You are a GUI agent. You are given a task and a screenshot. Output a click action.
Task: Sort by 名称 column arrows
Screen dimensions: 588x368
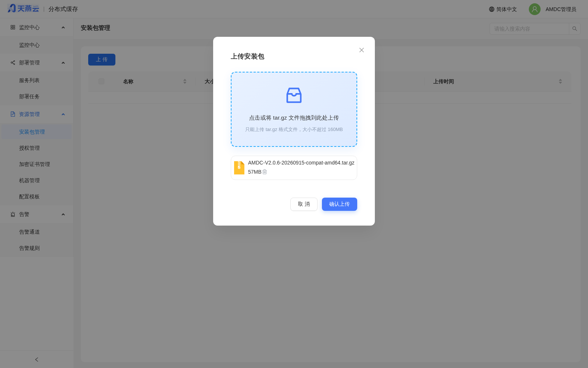[x=185, y=81]
